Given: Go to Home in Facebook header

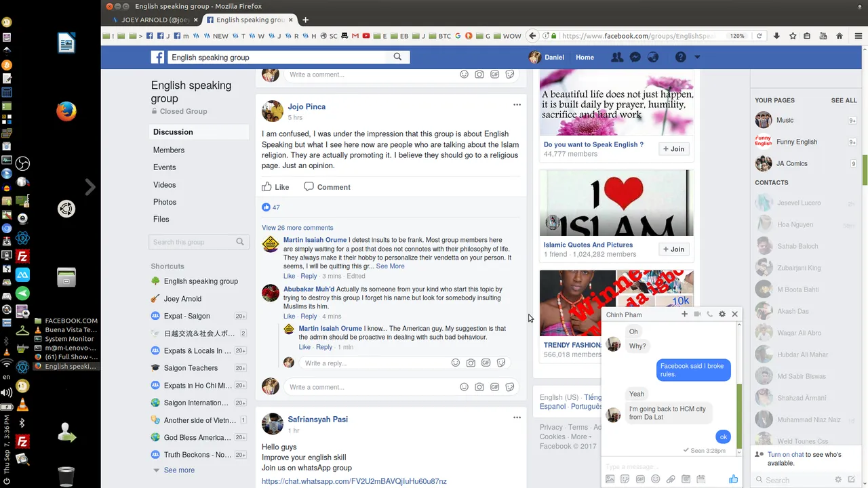Looking at the screenshot, I should [585, 58].
